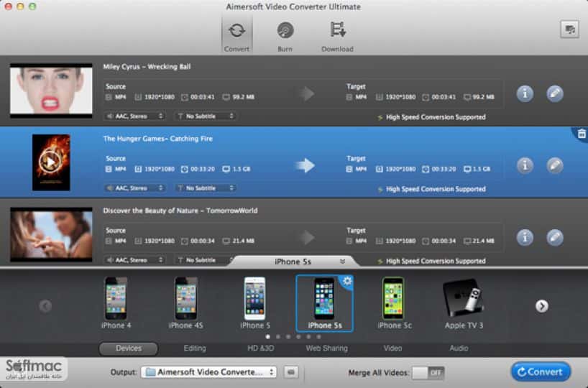Show info for The Hunger Games video
This screenshot has width=588, height=388.
pyautogui.click(x=525, y=165)
